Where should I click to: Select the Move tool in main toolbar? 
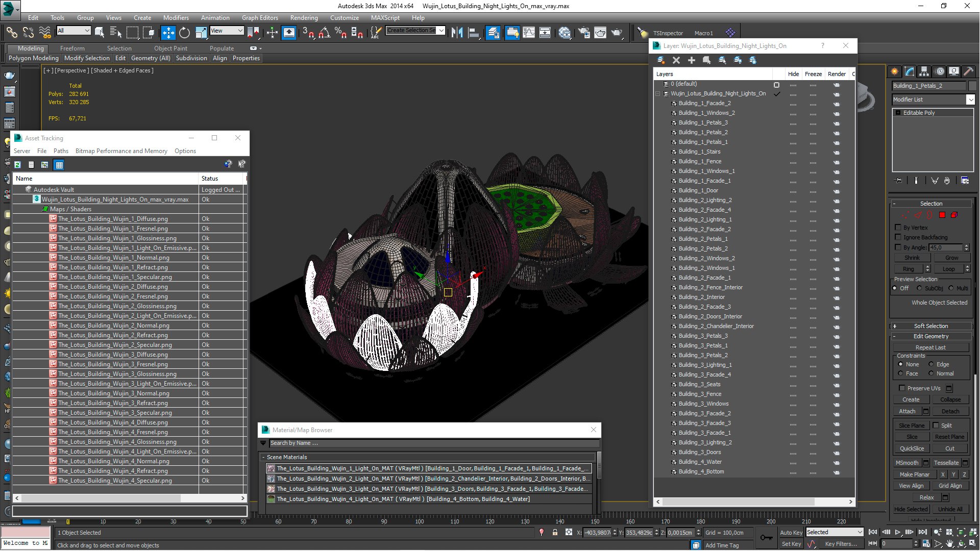pyautogui.click(x=168, y=33)
